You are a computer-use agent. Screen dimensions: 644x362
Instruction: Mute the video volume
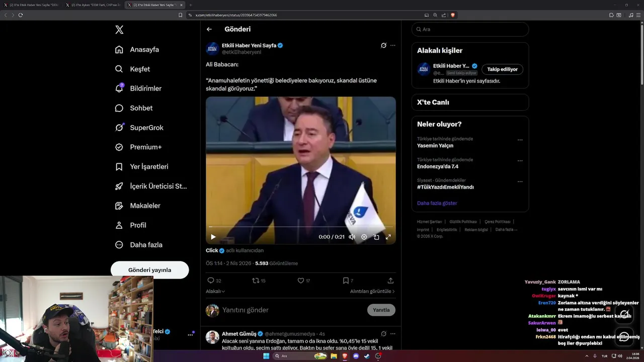point(352,237)
